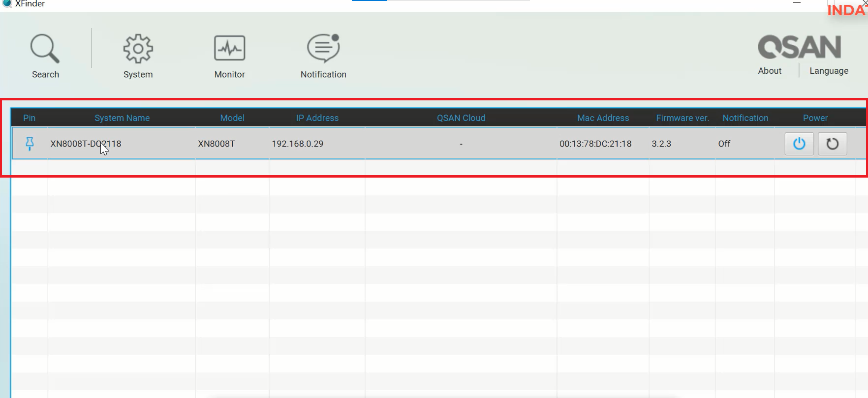Sort by IP Address column header
Image resolution: width=868 pixels, height=398 pixels.
point(317,118)
